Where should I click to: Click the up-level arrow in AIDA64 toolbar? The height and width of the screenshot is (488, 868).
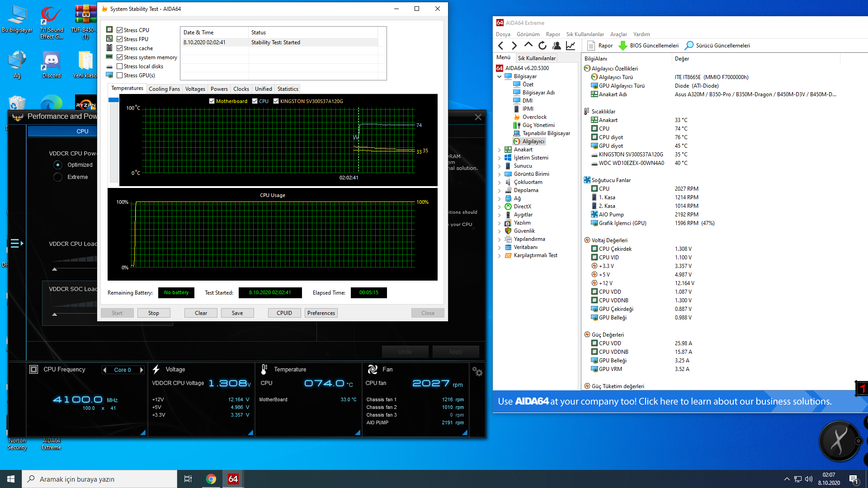[528, 45]
